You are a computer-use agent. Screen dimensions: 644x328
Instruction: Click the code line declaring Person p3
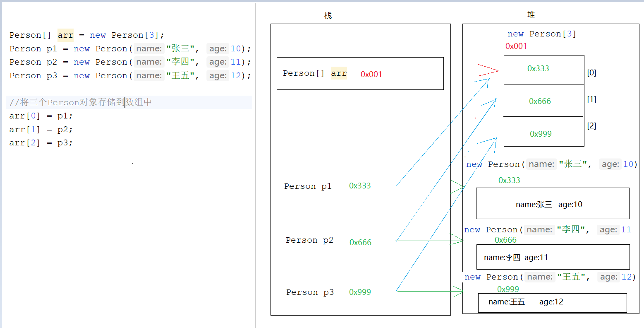coord(130,76)
